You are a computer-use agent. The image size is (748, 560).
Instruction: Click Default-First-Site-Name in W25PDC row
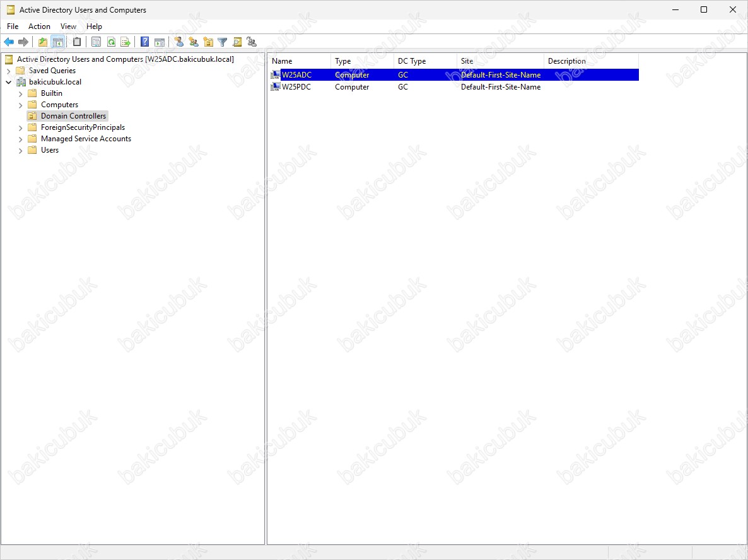[501, 87]
